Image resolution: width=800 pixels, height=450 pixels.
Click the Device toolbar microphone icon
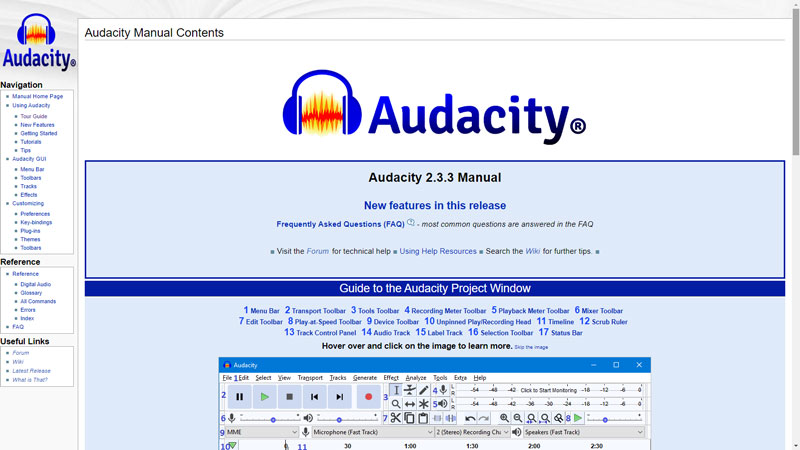305,432
